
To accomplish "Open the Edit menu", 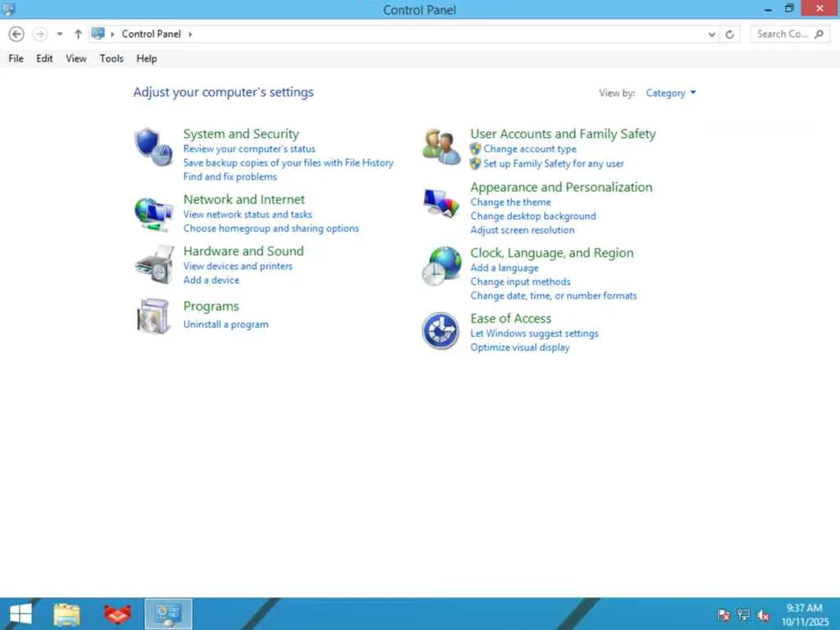I will [x=44, y=58].
